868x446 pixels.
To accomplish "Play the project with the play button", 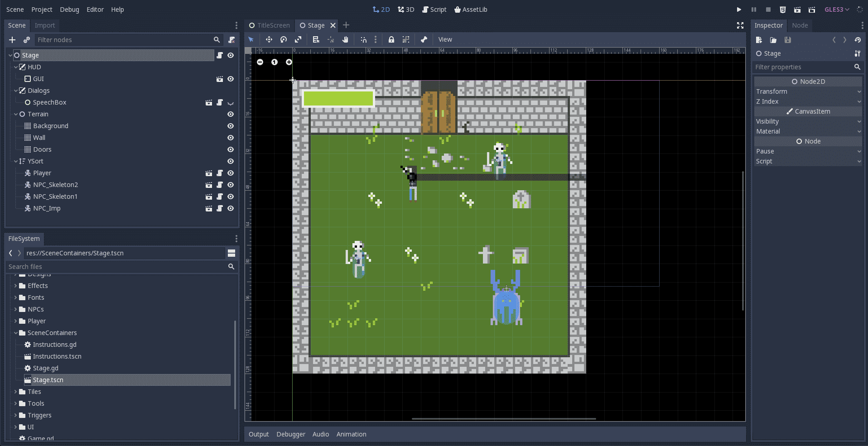I will (x=739, y=10).
